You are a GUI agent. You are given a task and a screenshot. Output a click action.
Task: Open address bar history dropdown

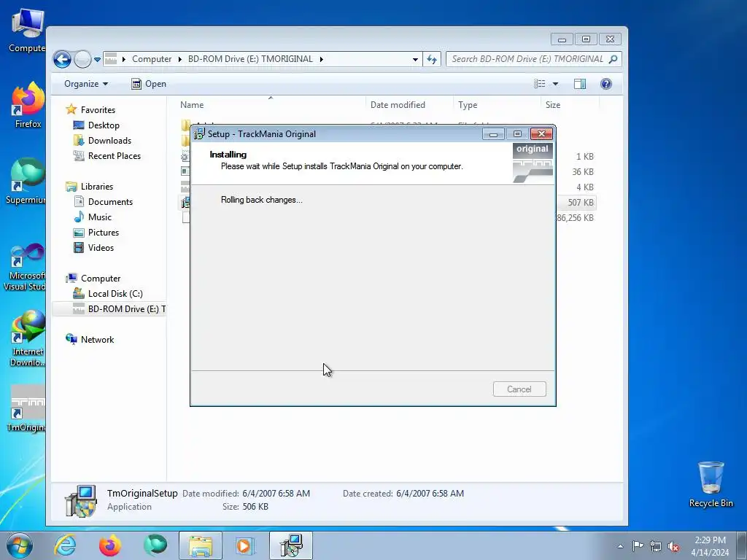pyautogui.click(x=415, y=60)
